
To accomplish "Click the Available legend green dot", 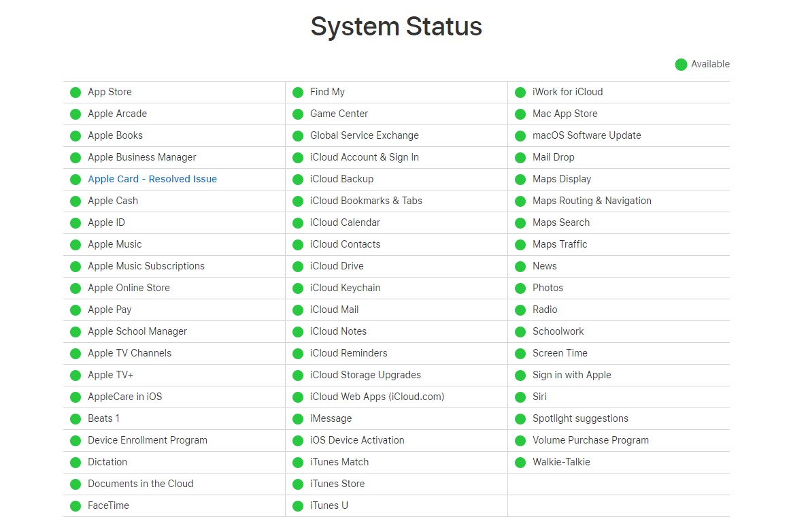I will point(681,65).
